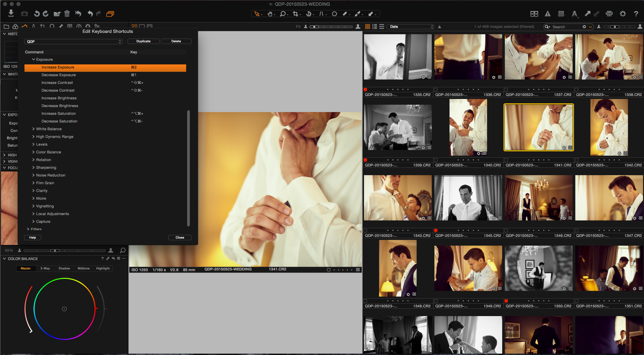Image resolution: width=644 pixels, height=355 pixels.
Task: Toggle color tag on 1335.CR2 thumbnail
Action: pos(366,90)
